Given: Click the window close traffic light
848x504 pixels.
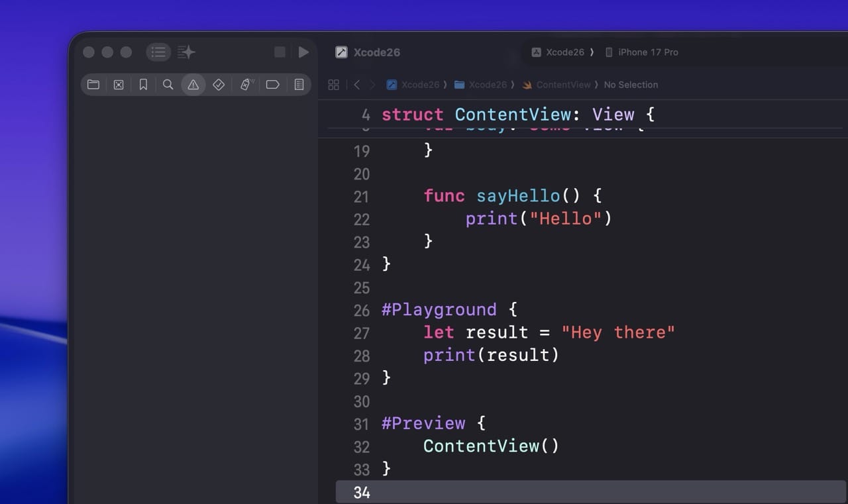Looking at the screenshot, I should point(89,52).
